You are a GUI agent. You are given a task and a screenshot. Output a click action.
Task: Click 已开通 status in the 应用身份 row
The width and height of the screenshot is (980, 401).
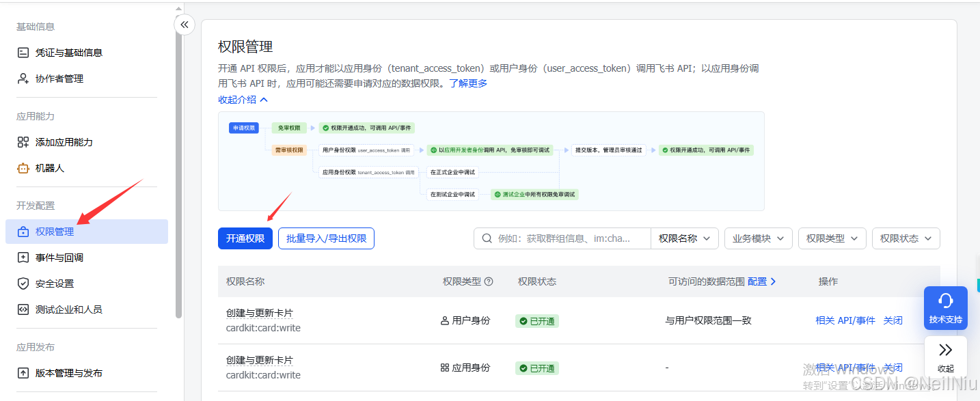(537, 368)
